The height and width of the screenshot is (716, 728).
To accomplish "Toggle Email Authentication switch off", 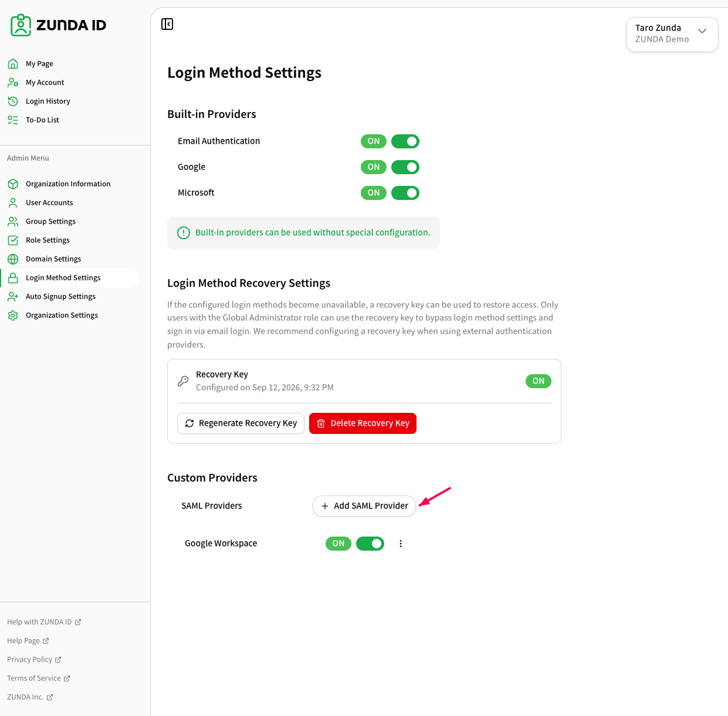I will 405,141.
